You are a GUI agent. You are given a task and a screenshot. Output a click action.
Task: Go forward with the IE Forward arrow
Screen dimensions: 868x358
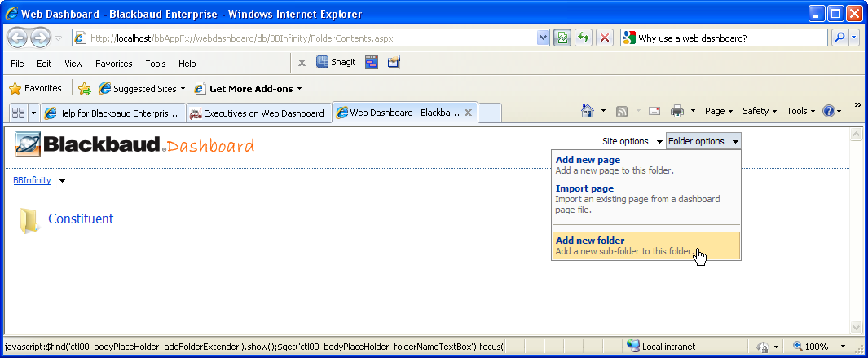pos(39,38)
